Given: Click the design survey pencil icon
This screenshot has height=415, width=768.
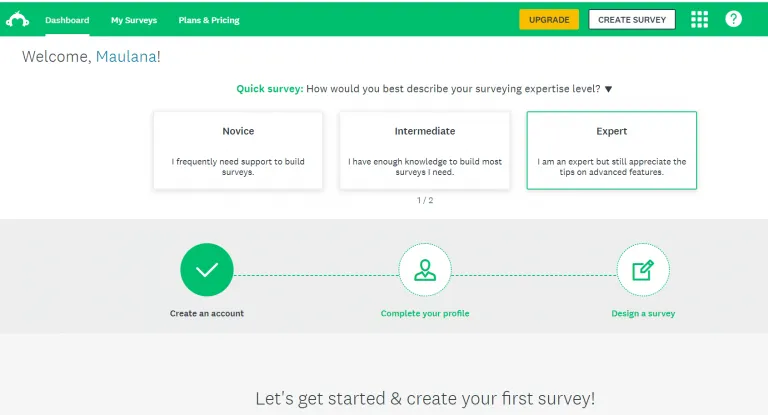Looking at the screenshot, I should (643, 269).
